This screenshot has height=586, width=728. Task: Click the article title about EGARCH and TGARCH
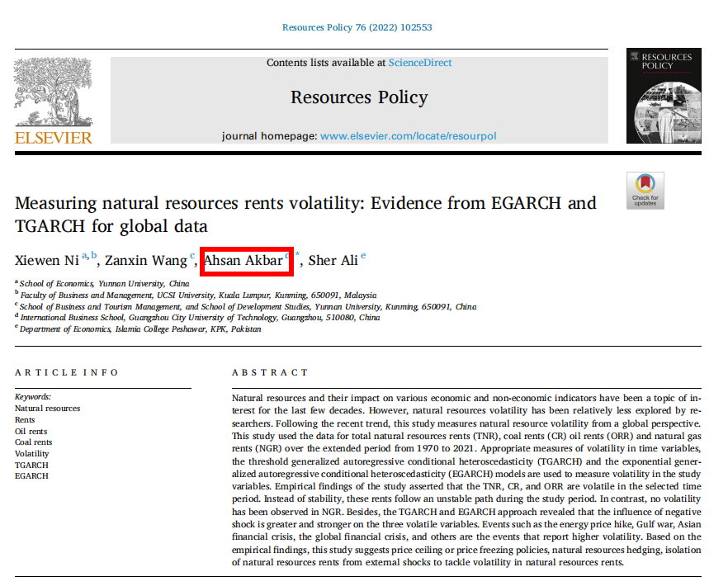[305, 214]
